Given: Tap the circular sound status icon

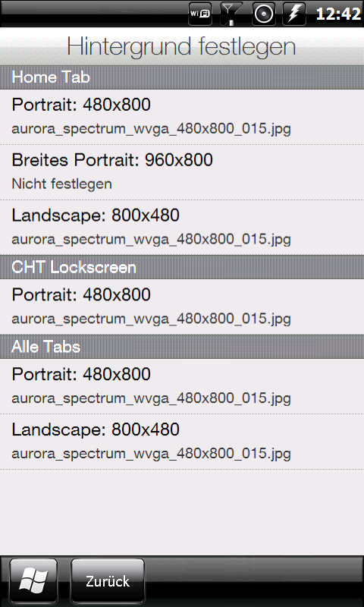Looking at the screenshot, I should pos(264,14).
